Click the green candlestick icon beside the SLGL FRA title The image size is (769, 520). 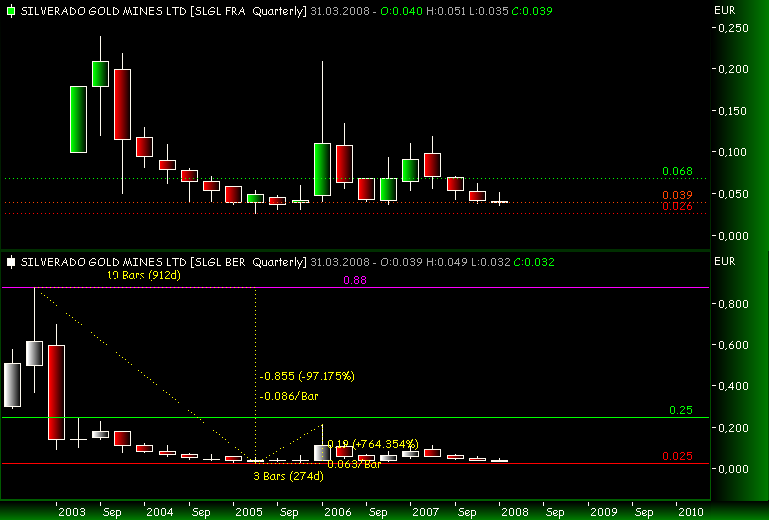(11, 11)
